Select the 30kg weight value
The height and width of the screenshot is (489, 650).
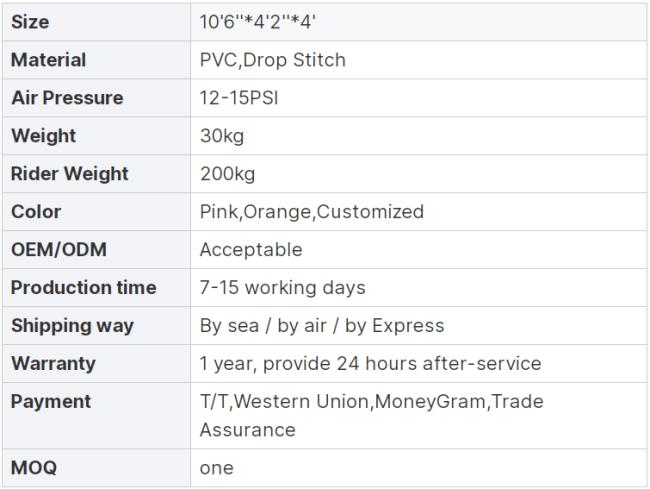(x=222, y=136)
